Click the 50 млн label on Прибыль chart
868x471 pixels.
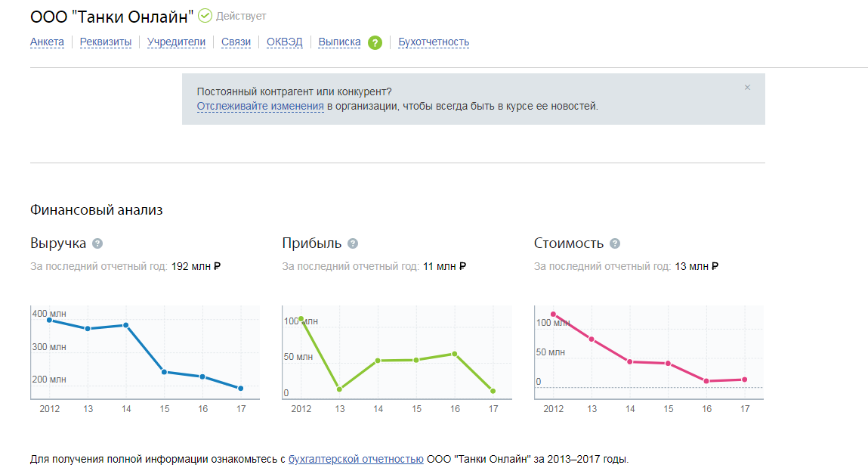[x=298, y=357]
